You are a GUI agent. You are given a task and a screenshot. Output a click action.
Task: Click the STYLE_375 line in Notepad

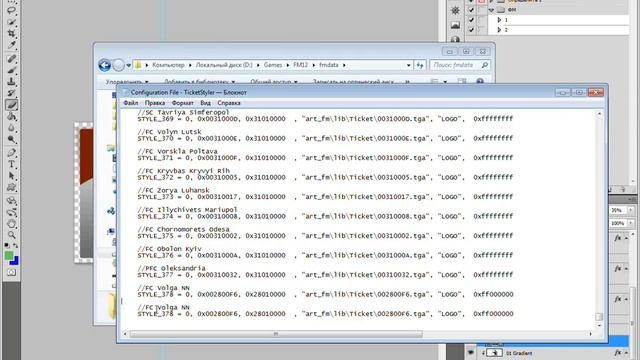coord(325,236)
